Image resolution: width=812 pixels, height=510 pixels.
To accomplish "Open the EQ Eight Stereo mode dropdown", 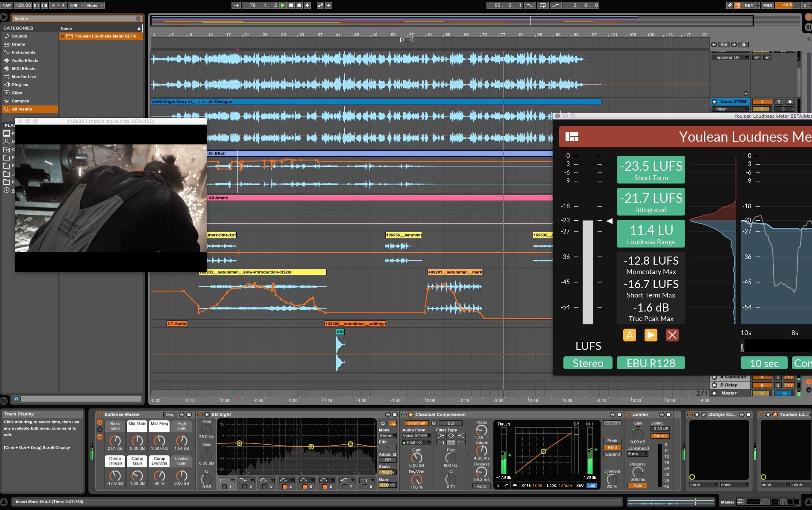I will pos(387,436).
